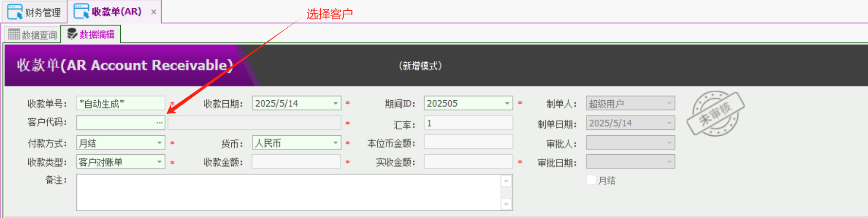
Task: Click the 数据编辑 database icon
Action: coord(72,34)
